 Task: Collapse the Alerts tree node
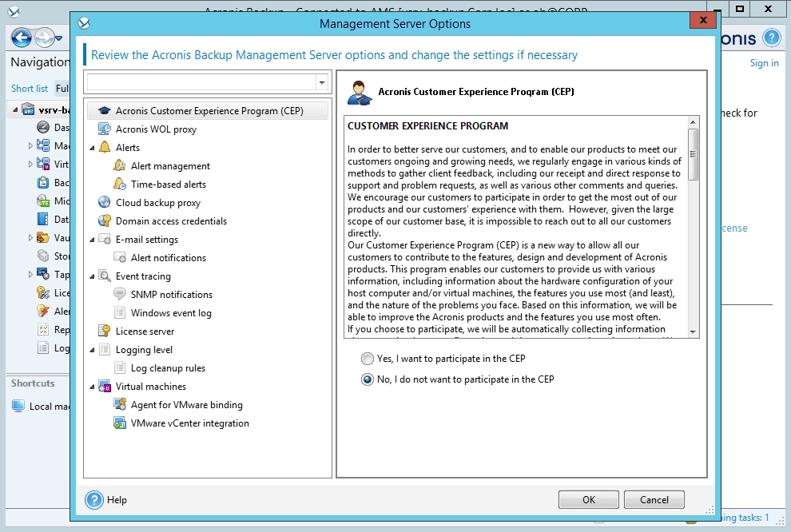click(x=92, y=148)
